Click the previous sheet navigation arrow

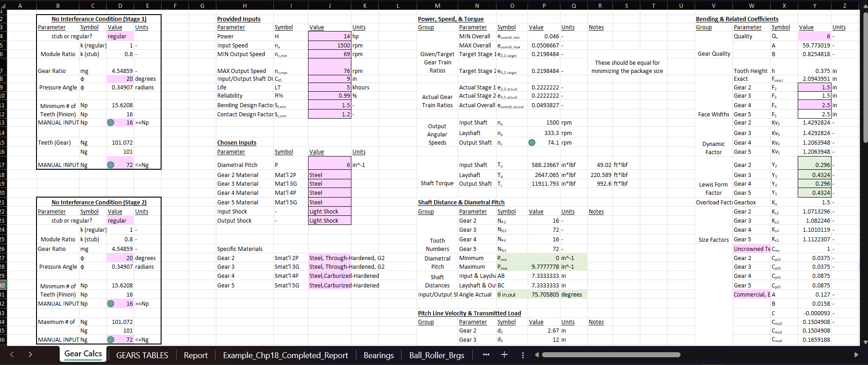[12, 355]
